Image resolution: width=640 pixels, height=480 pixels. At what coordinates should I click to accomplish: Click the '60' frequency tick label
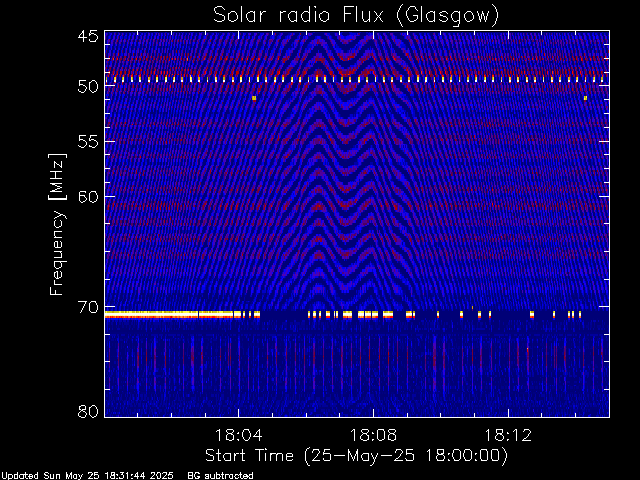click(88, 197)
